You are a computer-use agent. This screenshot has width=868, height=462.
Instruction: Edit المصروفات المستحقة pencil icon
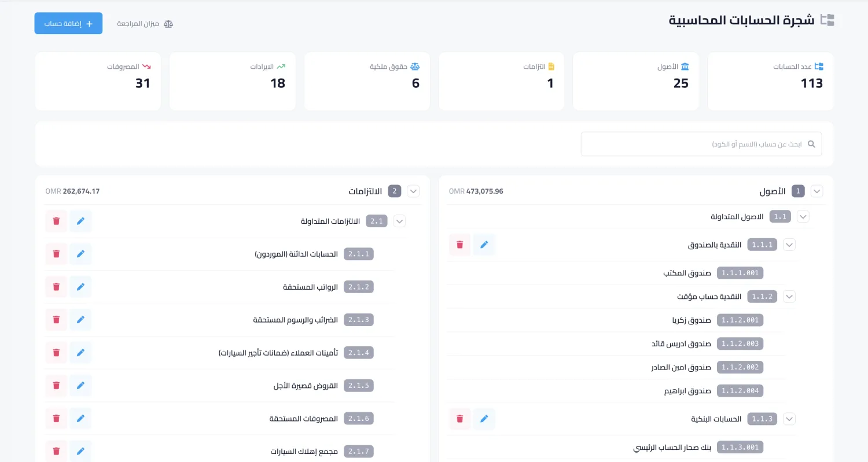(80, 419)
